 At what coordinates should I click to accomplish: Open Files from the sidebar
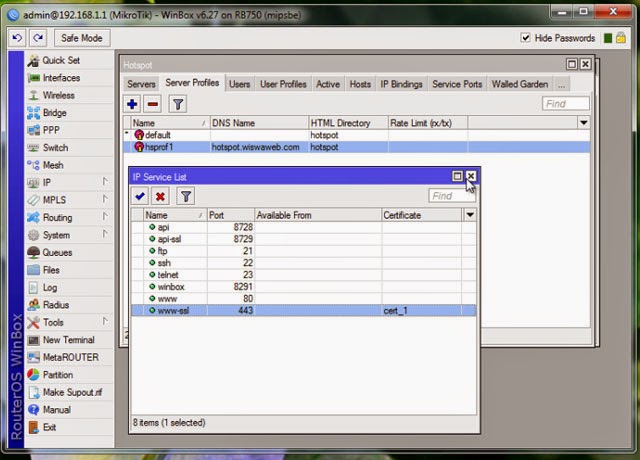pos(69,270)
